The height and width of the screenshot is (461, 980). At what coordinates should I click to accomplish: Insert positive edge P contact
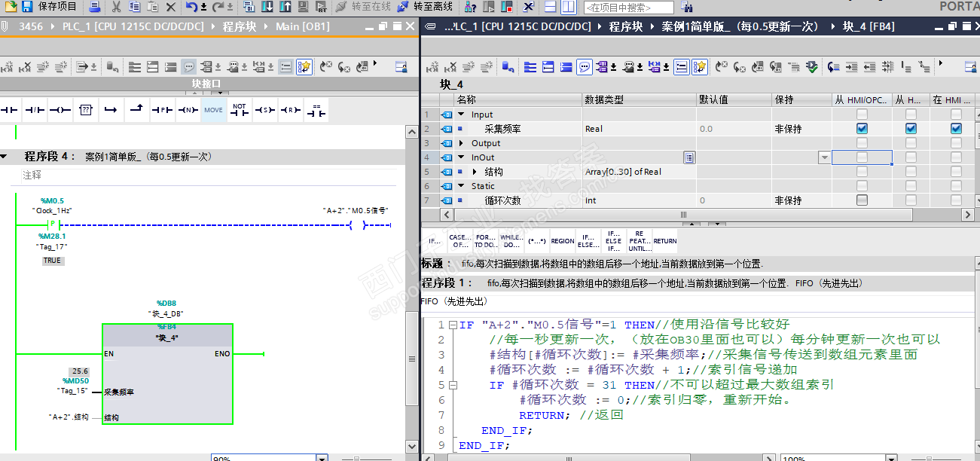click(x=162, y=110)
